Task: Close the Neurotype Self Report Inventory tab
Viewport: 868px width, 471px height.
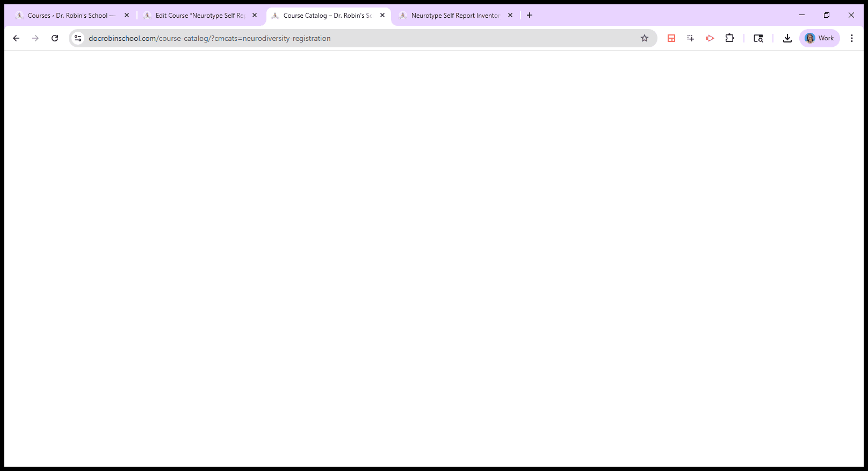Action: click(x=510, y=16)
